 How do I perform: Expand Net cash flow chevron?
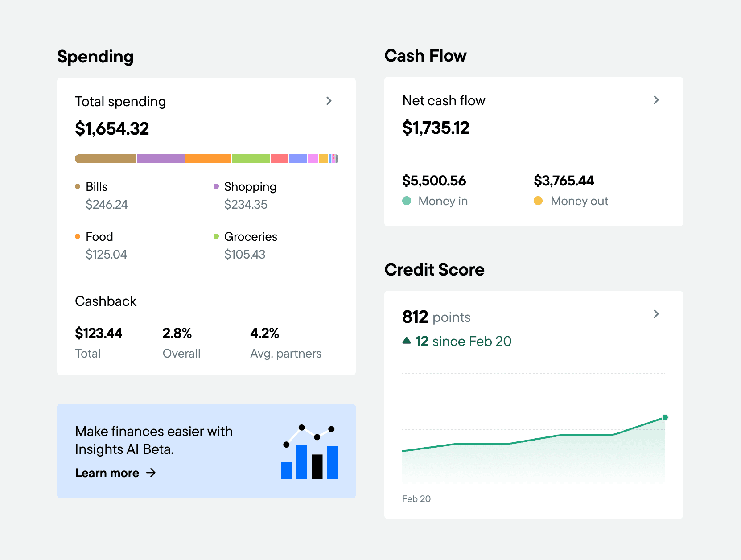point(656,100)
